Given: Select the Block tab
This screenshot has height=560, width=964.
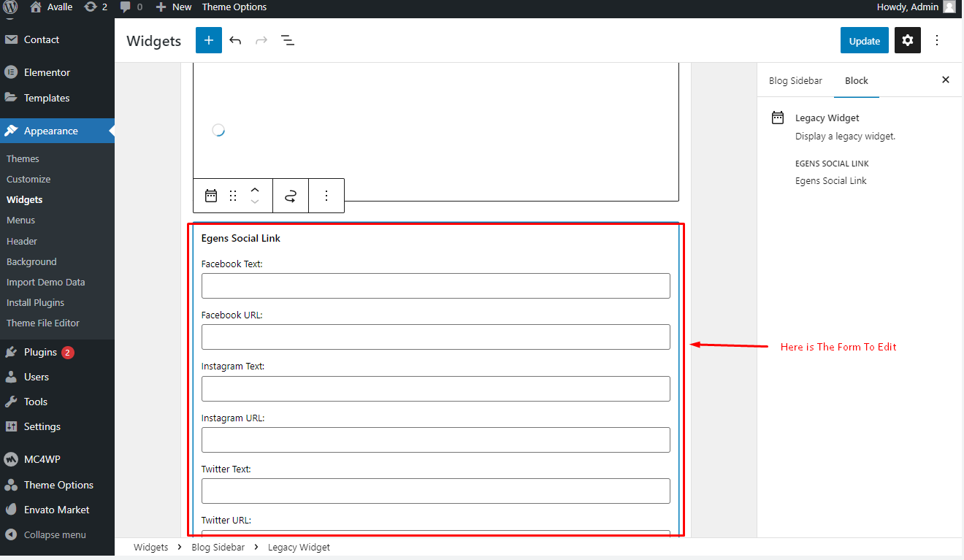Looking at the screenshot, I should click(857, 80).
